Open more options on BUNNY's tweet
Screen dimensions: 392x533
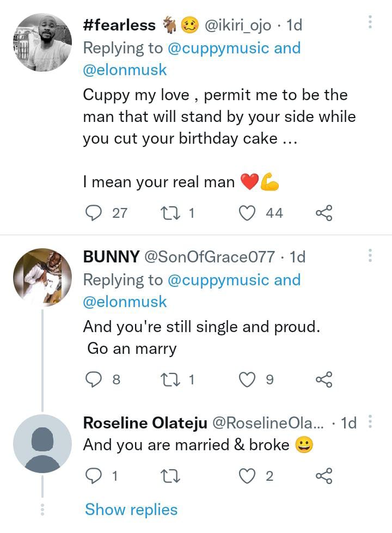point(370,255)
